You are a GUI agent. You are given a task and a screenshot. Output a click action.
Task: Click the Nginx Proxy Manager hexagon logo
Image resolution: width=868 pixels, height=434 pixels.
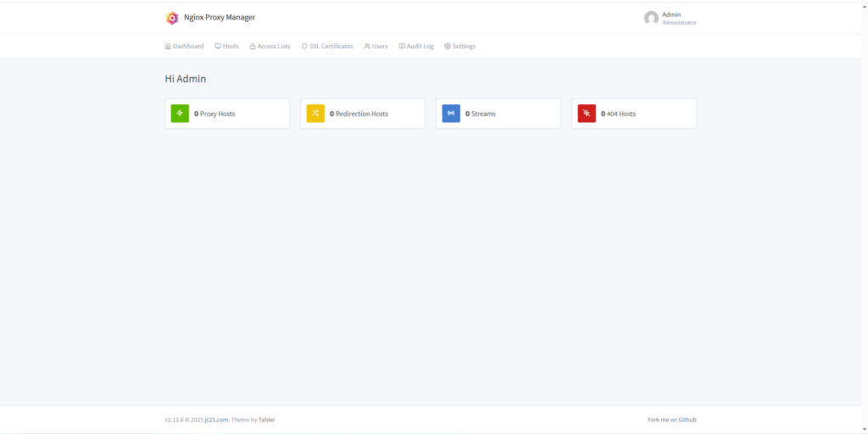(x=172, y=18)
